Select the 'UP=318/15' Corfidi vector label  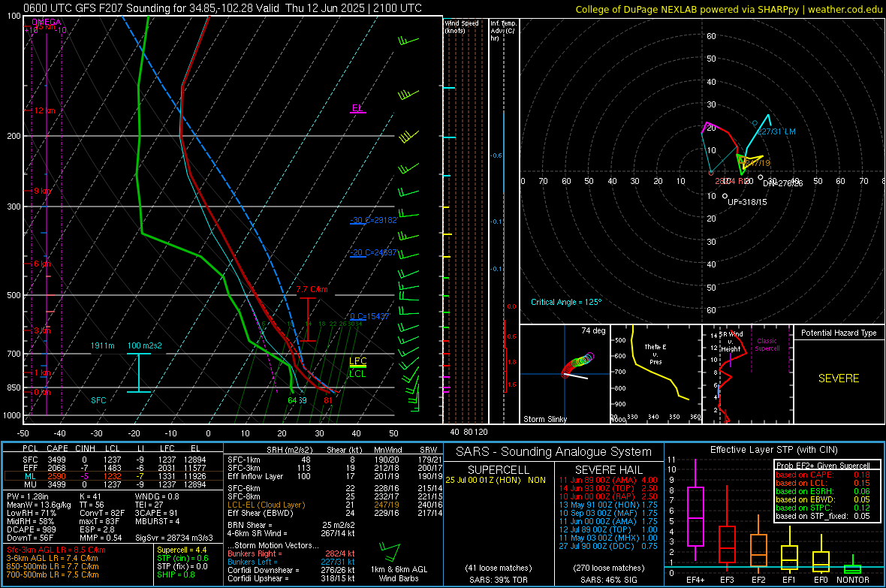point(747,202)
